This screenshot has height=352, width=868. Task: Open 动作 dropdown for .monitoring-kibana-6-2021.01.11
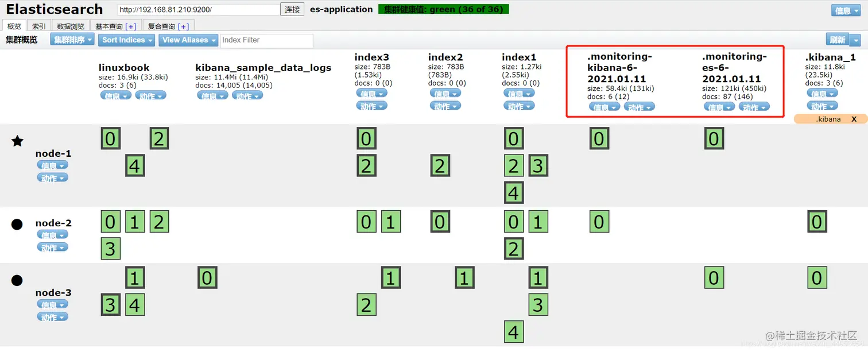640,107
